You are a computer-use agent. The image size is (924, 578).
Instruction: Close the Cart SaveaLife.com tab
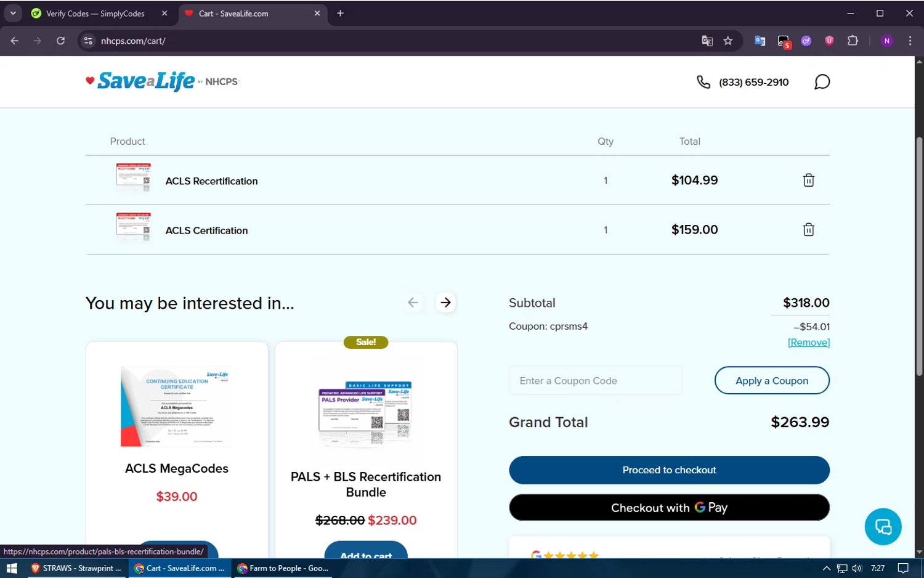[x=317, y=13]
